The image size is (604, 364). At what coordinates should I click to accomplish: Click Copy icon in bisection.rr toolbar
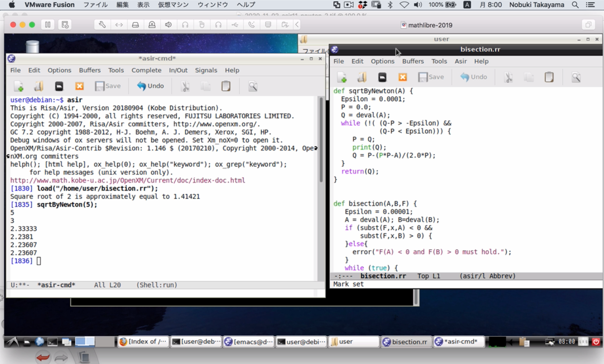click(529, 77)
